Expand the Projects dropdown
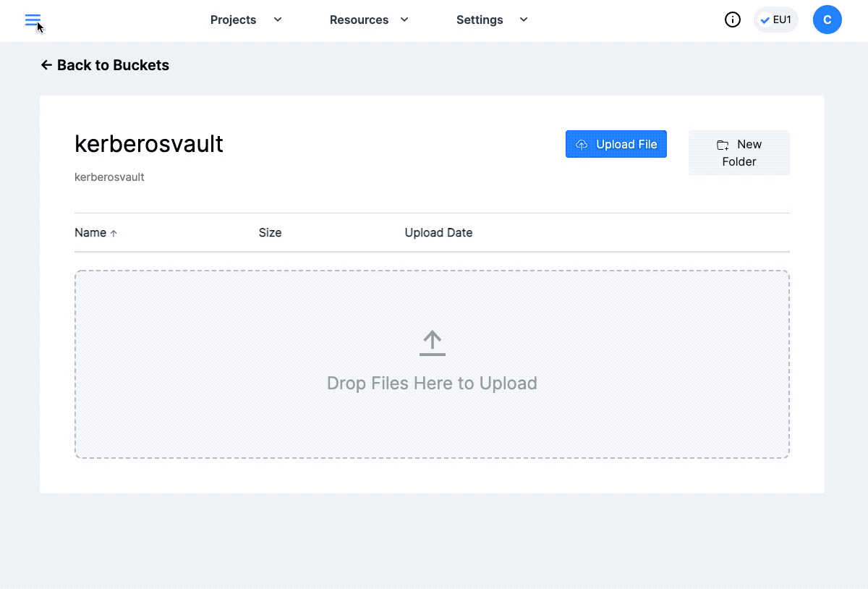 (277, 20)
